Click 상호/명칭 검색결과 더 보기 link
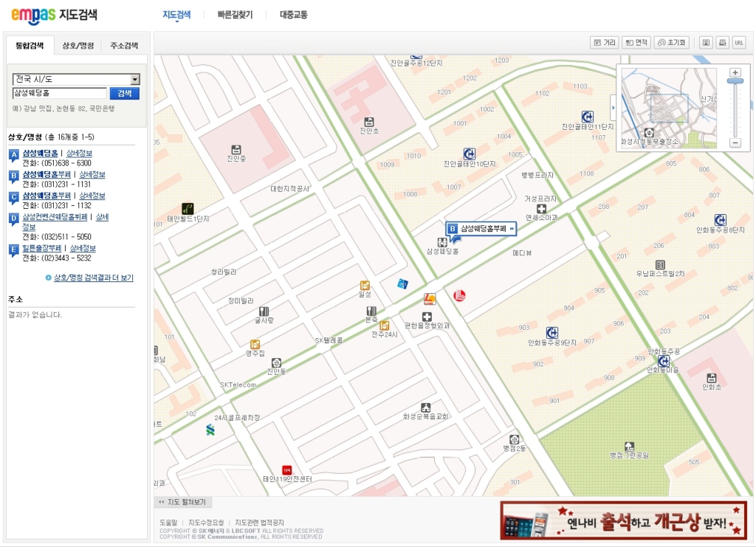The height and width of the screenshot is (547, 756). 94,278
